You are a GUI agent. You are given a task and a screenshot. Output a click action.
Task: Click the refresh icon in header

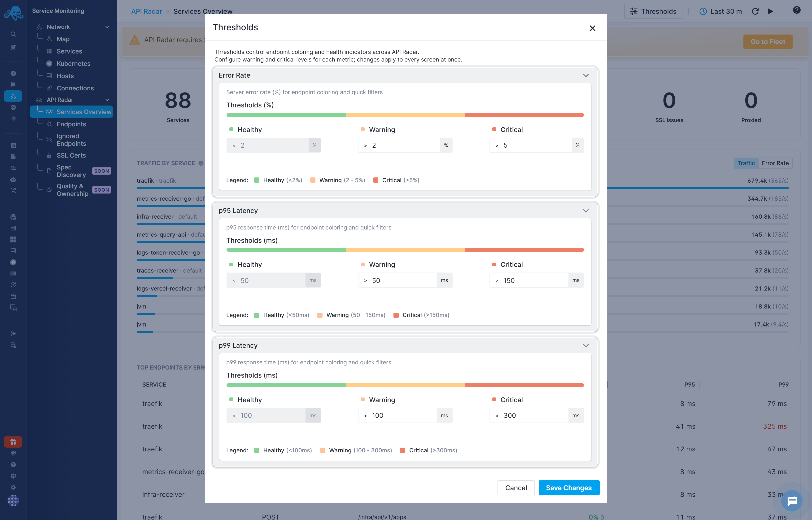click(x=755, y=12)
